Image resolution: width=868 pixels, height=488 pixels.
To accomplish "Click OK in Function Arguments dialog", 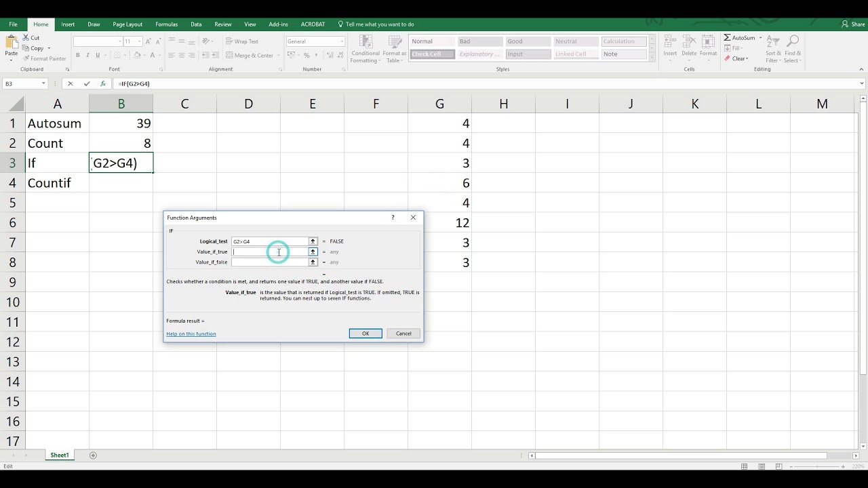I will pyautogui.click(x=366, y=333).
